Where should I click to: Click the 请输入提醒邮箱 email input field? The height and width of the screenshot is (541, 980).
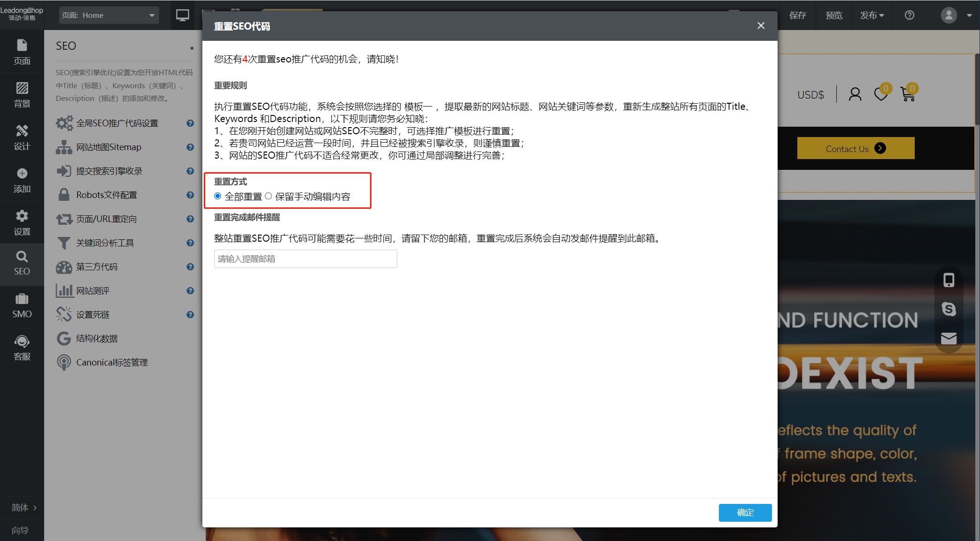[x=305, y=259]
